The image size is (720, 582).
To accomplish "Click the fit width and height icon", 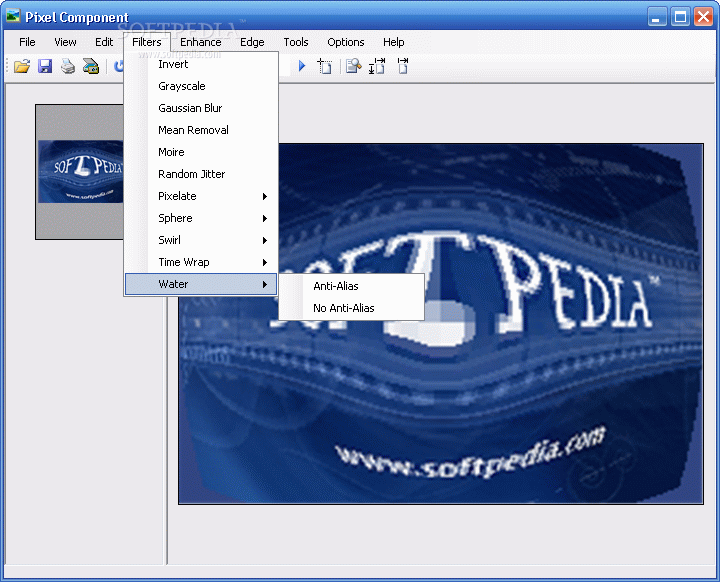I will (x=377, y=66).
